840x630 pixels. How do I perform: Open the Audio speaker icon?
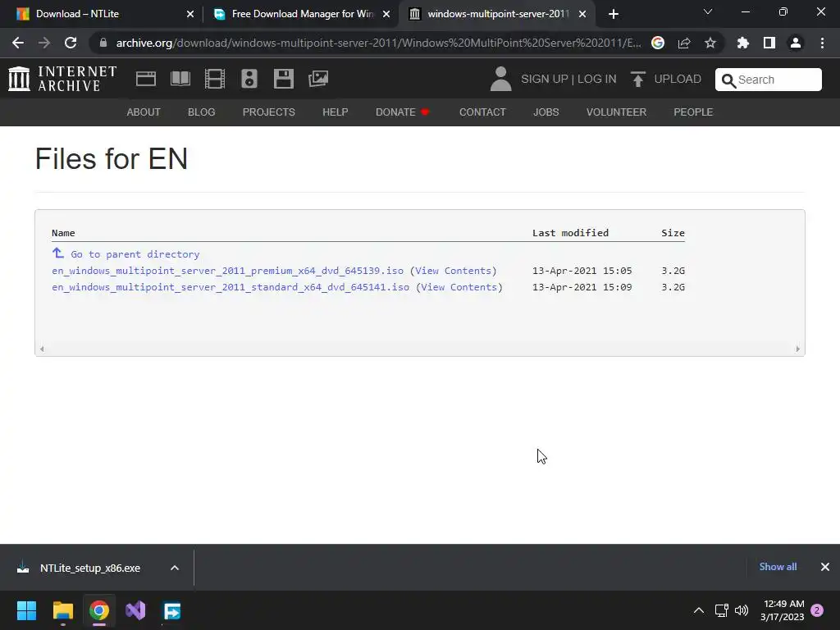pyautogui.click(x=249, y=79)
